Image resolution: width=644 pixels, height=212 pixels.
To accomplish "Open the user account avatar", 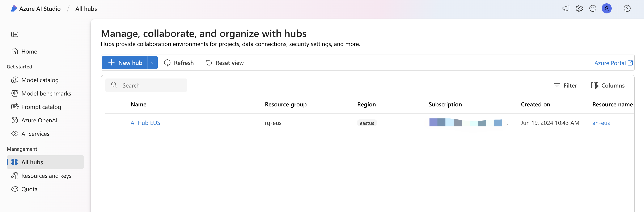I will pyautogui.click(x=606, y=8).
